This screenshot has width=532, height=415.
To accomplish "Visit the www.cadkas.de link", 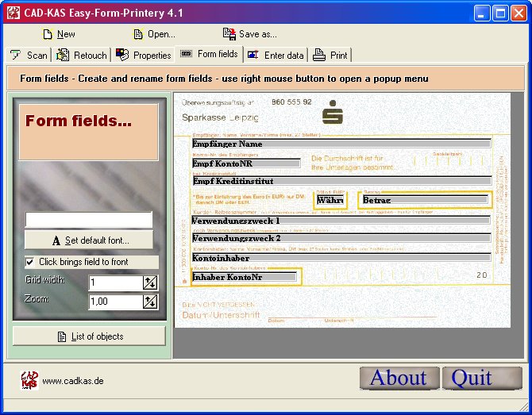I will [72, 381].
